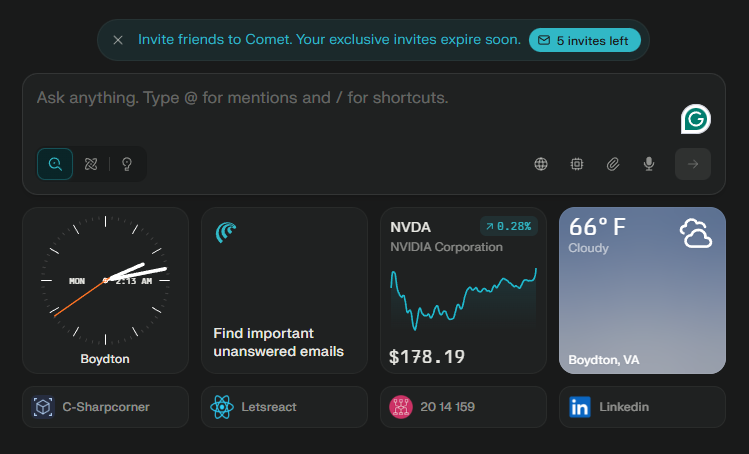
Task: Open the chip model selector
Action: (577, 164)
